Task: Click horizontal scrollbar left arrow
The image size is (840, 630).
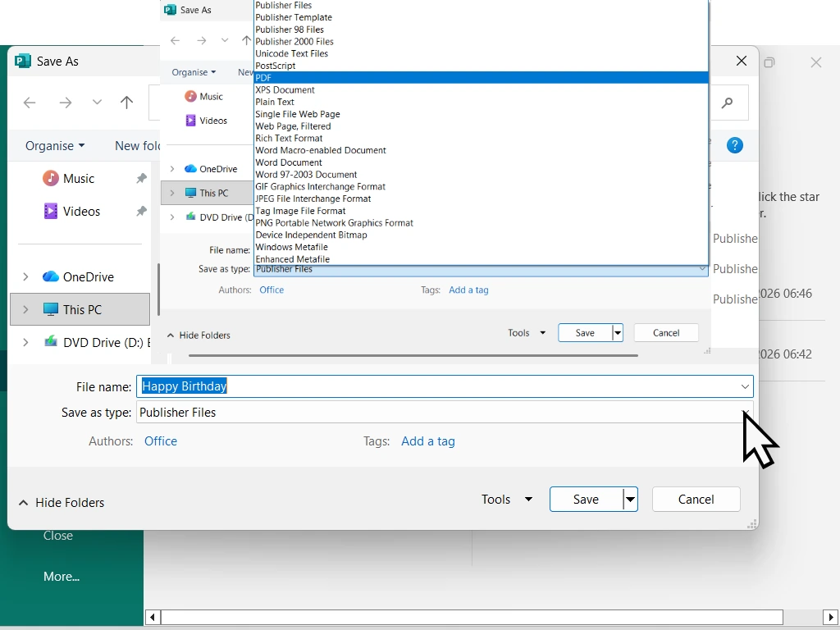Action: tap(153, 617)
